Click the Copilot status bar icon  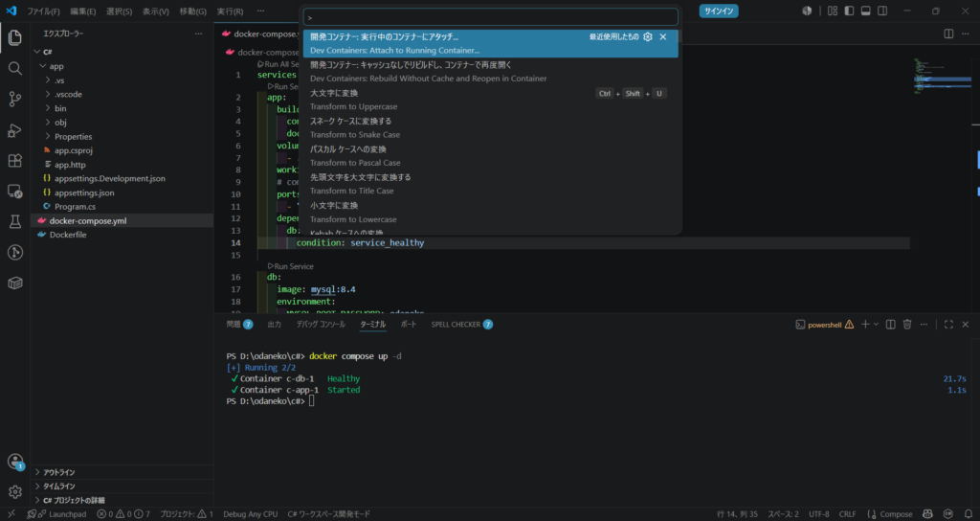coord(927,514)
